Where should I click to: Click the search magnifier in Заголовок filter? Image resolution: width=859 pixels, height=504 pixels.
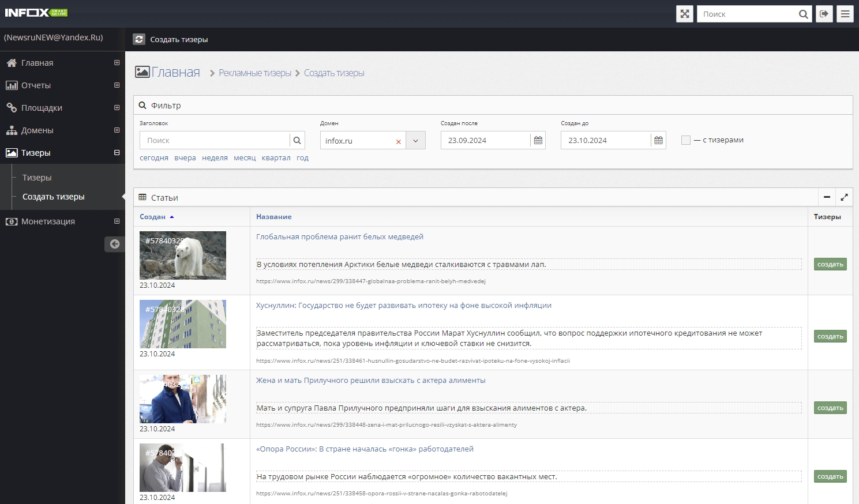(x=297, y=140)
